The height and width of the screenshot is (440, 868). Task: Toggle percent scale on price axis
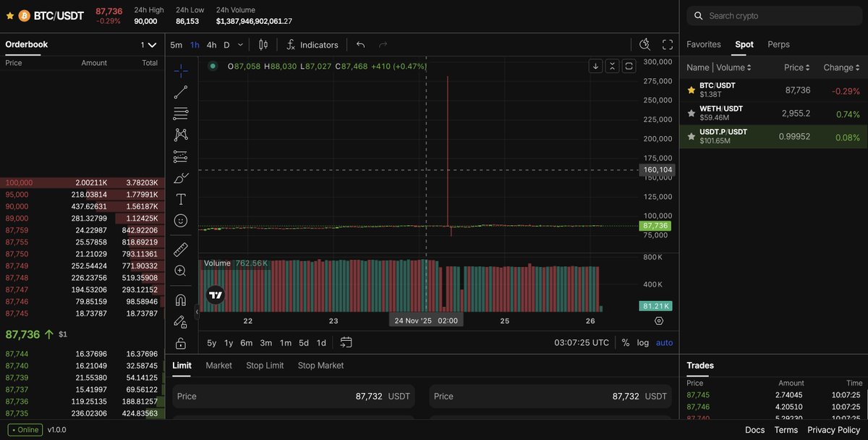(x=626, y=342)
